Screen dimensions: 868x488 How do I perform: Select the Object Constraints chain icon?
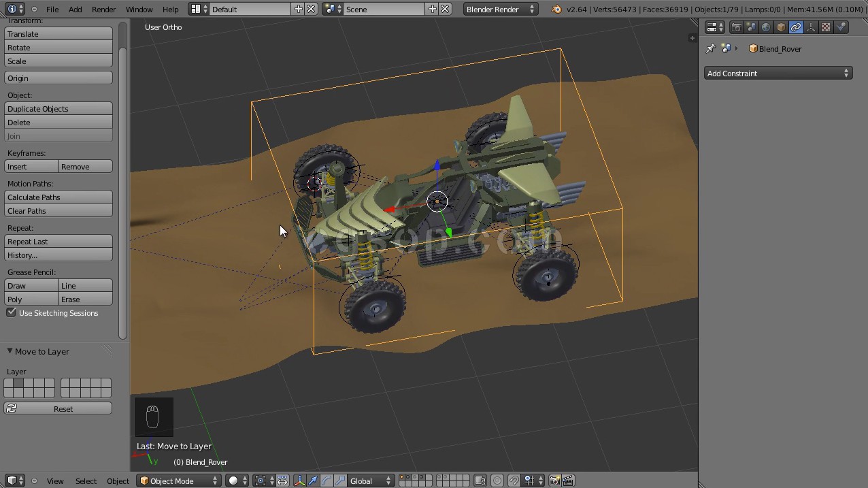(x=796, y=27)
